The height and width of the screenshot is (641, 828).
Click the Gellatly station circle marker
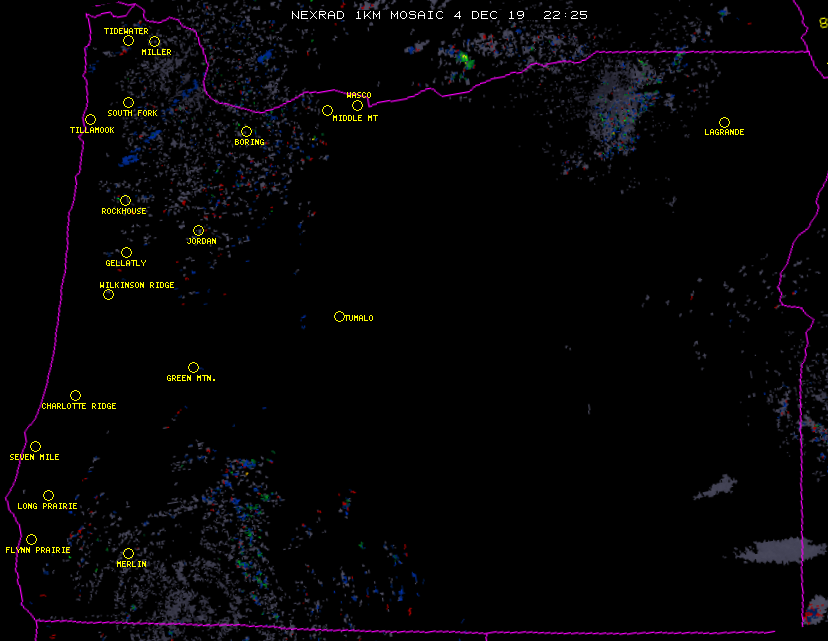click(x=126, y=252)
